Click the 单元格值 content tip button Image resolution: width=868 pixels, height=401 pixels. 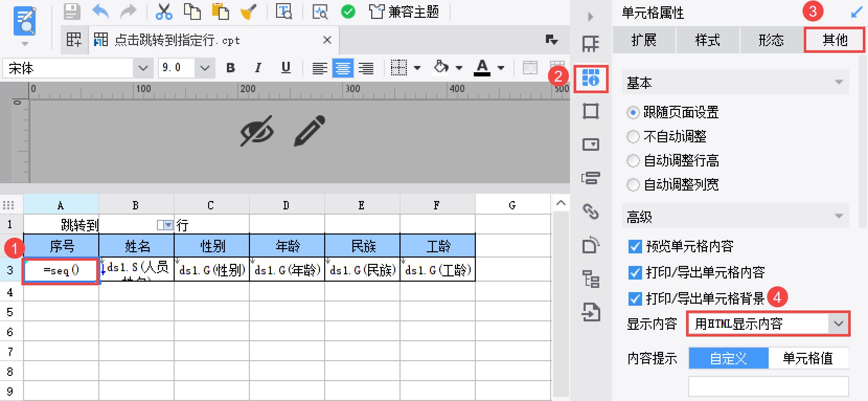[x=808, y=359]
